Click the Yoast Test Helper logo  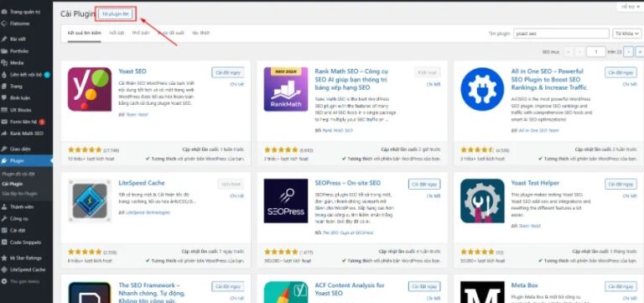[x=482, y=201]
